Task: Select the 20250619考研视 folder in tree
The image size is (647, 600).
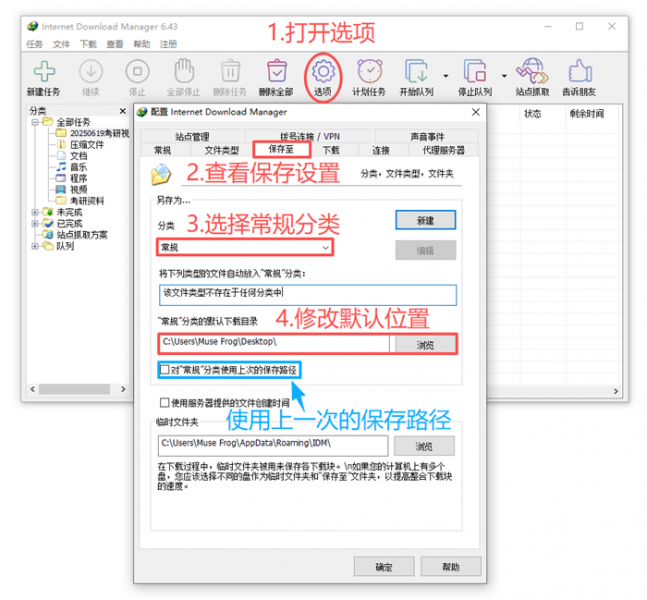Action: pyautogui.click(x=99, y=133)
